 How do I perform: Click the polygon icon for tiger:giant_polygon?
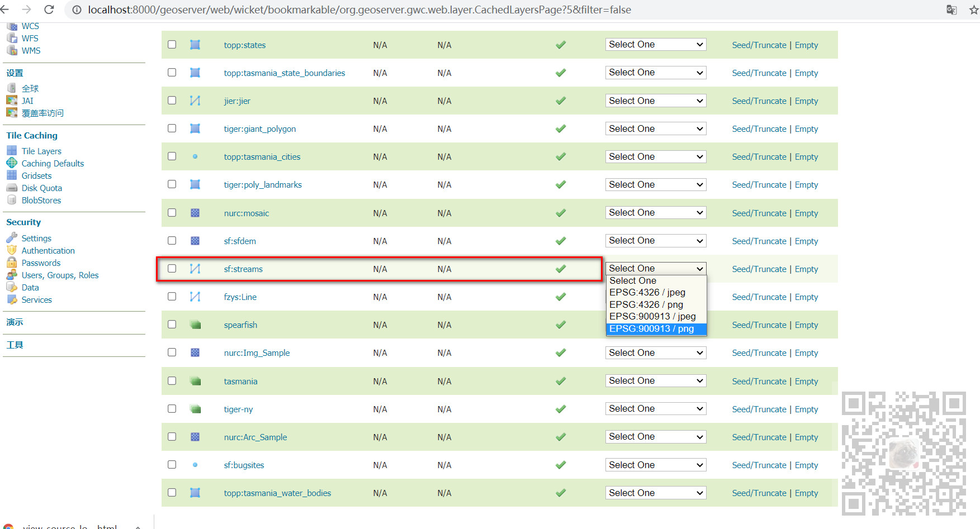pos(195,128)
